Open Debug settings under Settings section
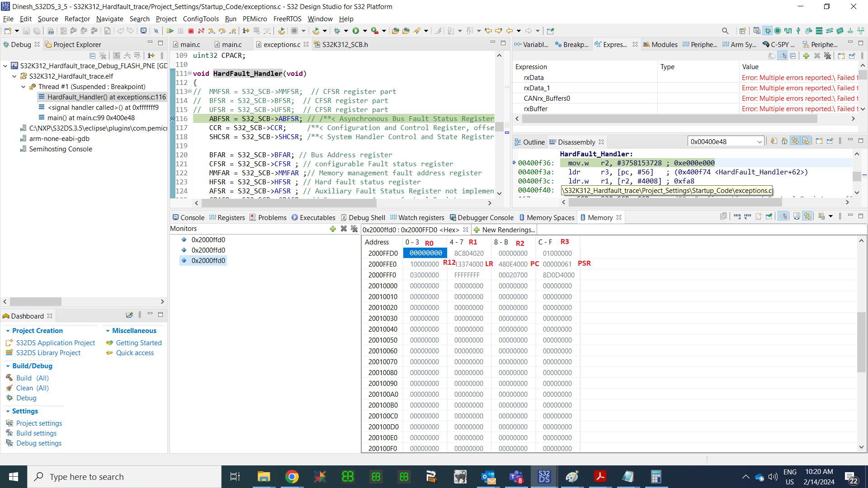Image resolution: width=868 pixels, height=488 pixels. [39, 443]
